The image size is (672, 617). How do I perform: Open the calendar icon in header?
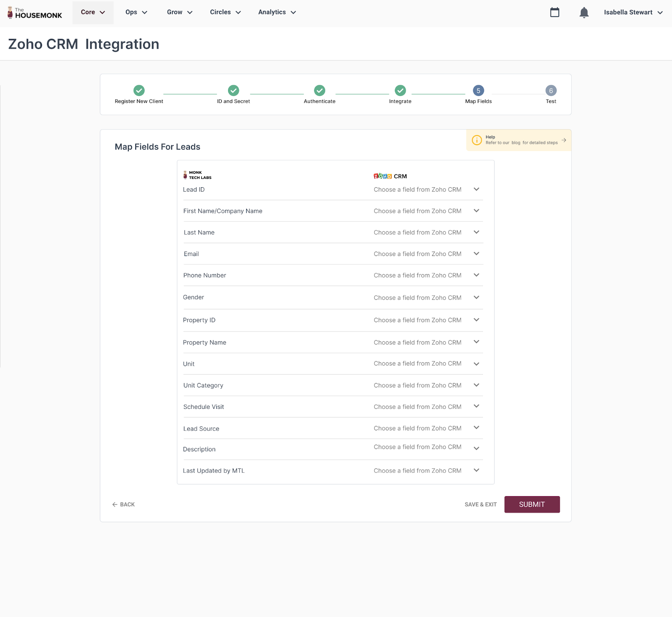point(554,13)
